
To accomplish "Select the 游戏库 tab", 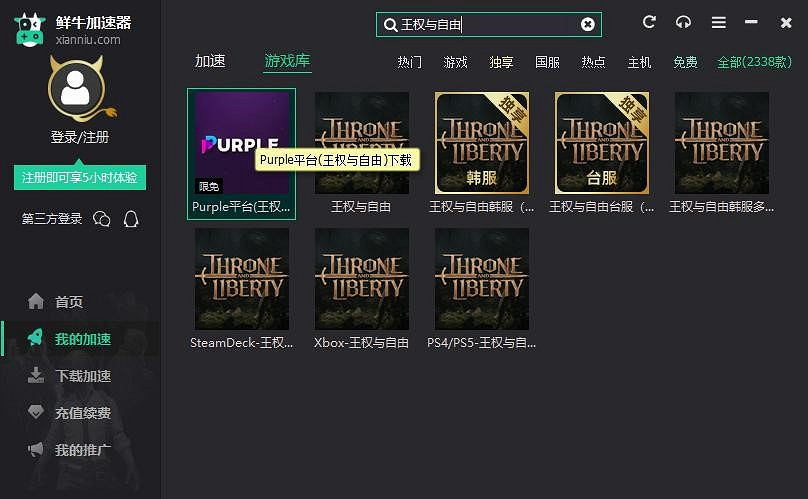I will tap(287, 61).
